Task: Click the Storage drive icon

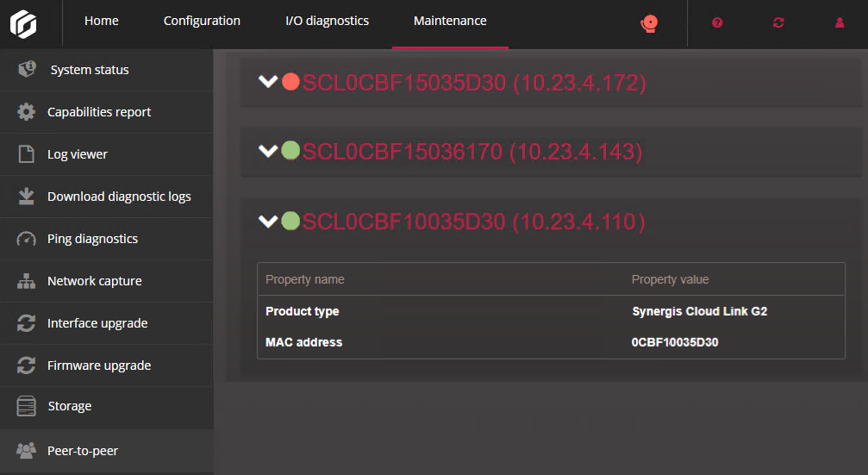Action: (26, 406)
